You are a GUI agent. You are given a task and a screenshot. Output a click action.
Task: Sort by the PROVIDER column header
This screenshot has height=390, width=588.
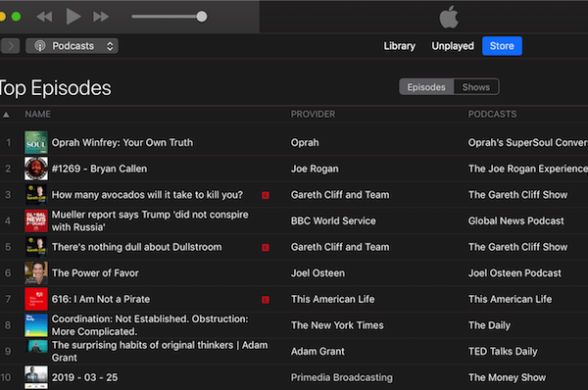coord(314,115)
